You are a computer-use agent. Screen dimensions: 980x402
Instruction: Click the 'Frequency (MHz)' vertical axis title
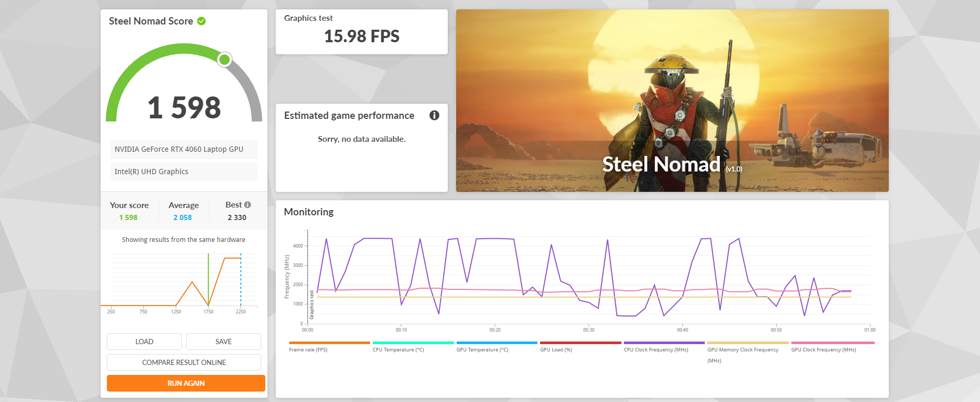[x=287, y=276]
